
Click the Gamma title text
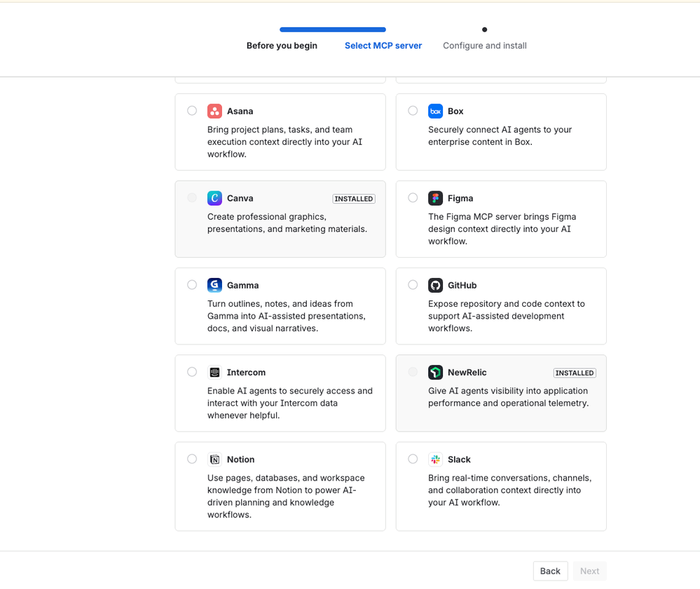243,285
